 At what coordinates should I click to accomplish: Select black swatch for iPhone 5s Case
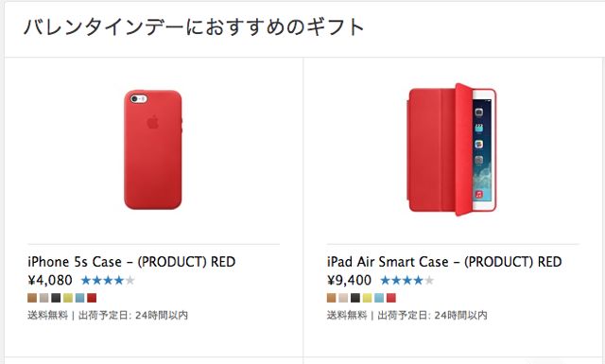[56, 298]
